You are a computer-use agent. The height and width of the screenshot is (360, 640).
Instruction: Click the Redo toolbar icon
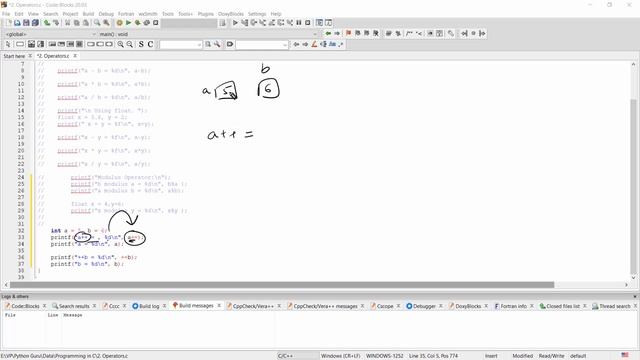(56, 23)
